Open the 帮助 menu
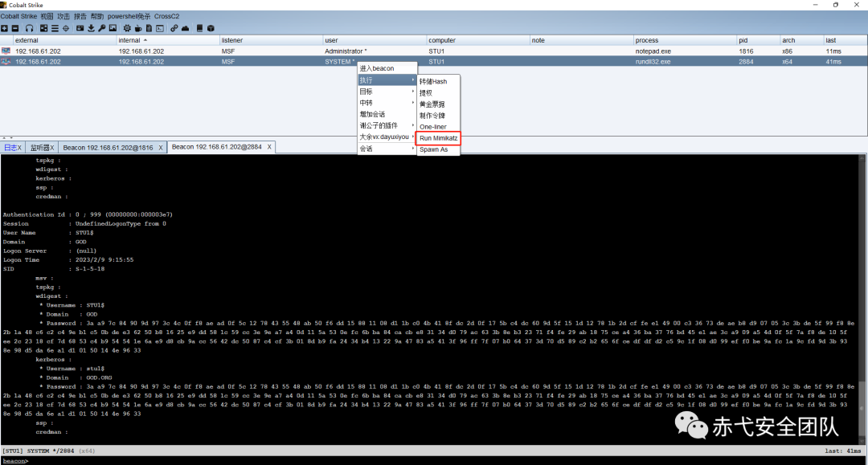 click(97, 17)
